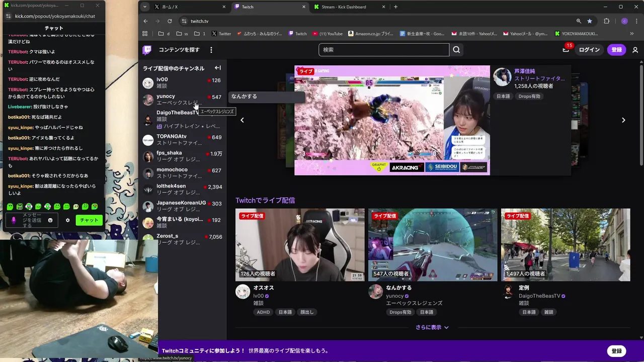Click the 登録 button in bottom banner
Viewport: 644px width, 362px height.
tap(617, 351)
